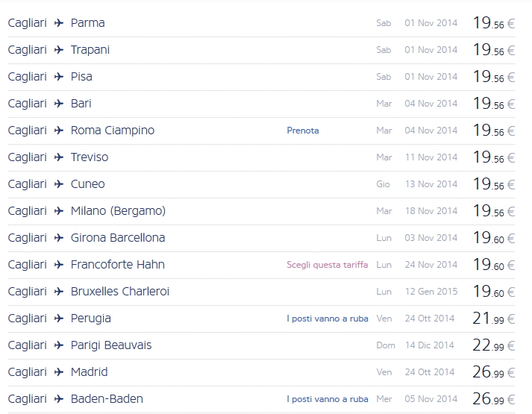Image resolution: width=532 pixels, height=414 pixels.
Task: Click the airplane icon in the Parma row
Action: 59,23
